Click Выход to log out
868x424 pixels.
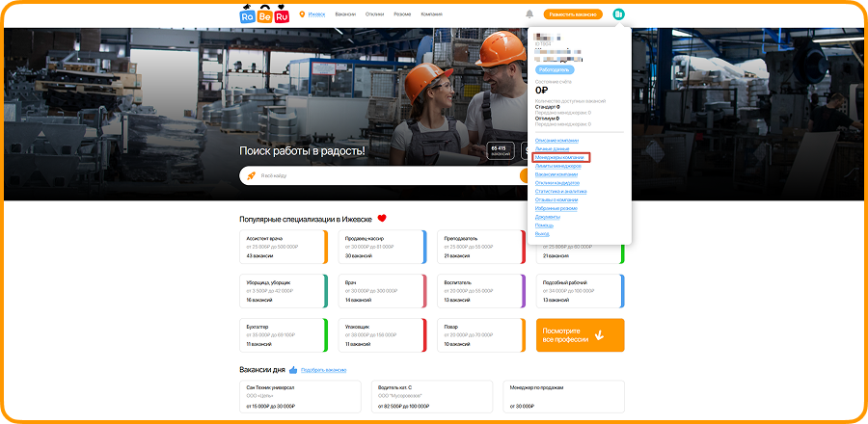point(541,234)
